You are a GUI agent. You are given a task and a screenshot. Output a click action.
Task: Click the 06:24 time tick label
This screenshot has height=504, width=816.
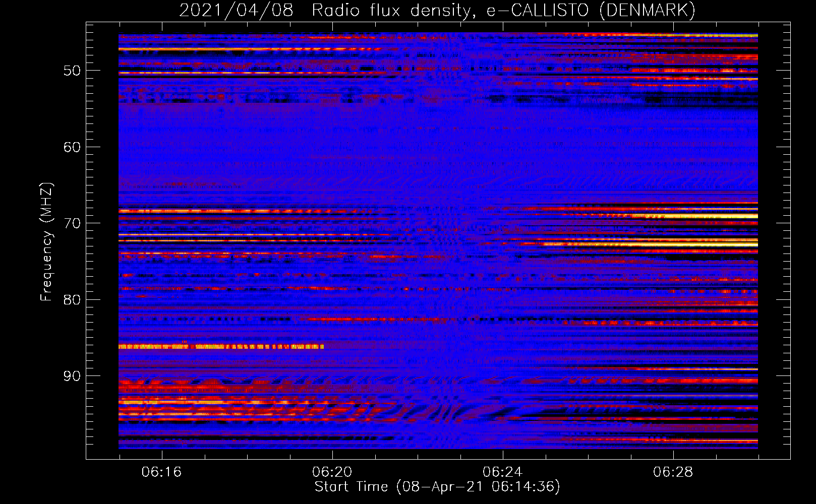pyautogui.click(x=502, y=472)
